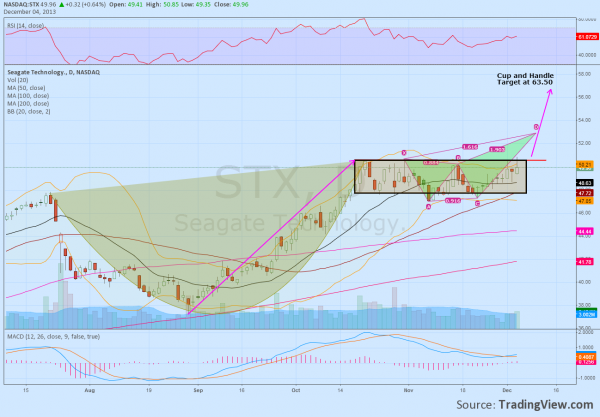Click the Sep label on the time axis
Screen dimensions: 600x417
(198, 391)
